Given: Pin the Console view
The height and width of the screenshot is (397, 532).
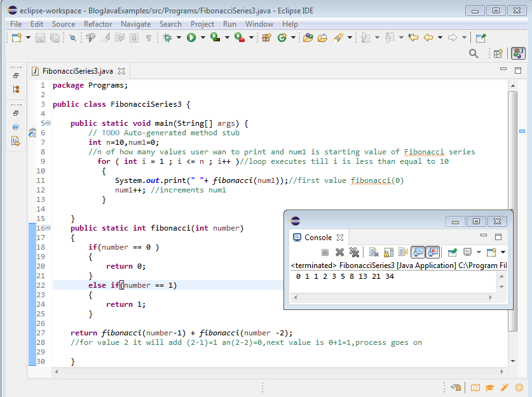Looking at the screenshot, I should click(x=451, y=253).
